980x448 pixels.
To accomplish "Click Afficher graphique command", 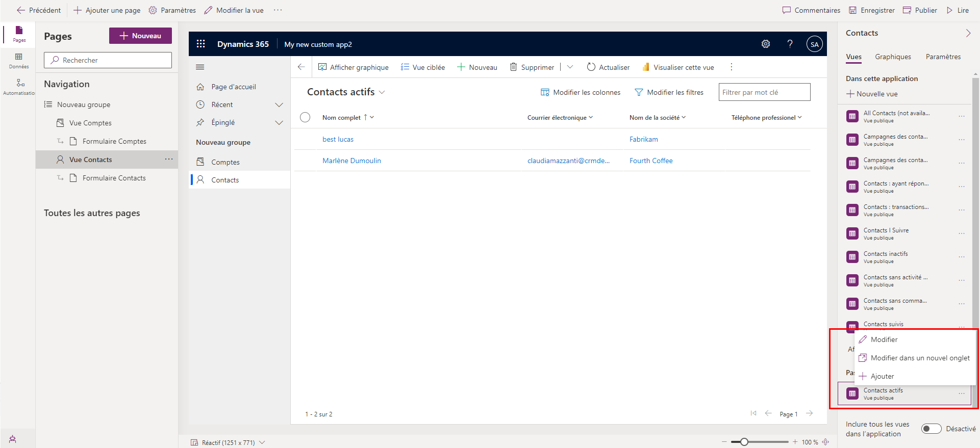I will [x=353, y=67].
